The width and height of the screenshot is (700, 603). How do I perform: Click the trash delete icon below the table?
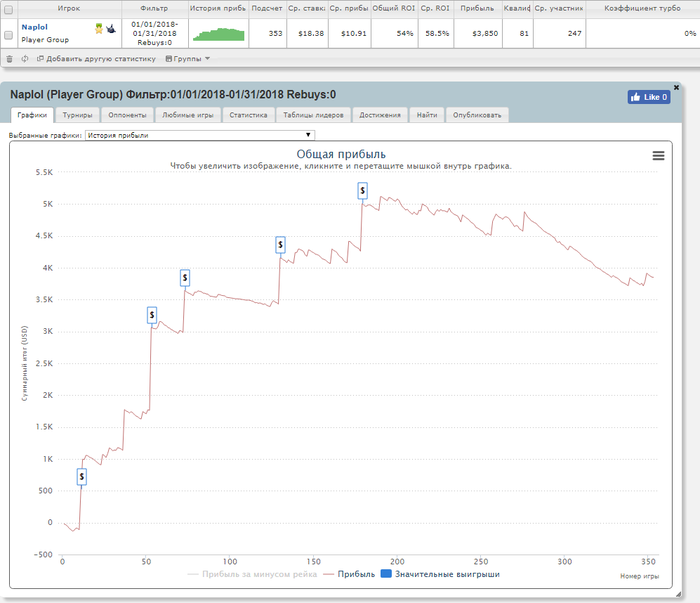(x=9, y=59)
